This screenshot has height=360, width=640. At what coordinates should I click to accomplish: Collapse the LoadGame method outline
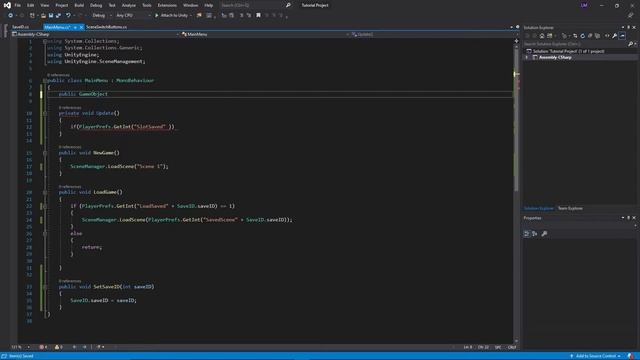(x=45, y=192)
